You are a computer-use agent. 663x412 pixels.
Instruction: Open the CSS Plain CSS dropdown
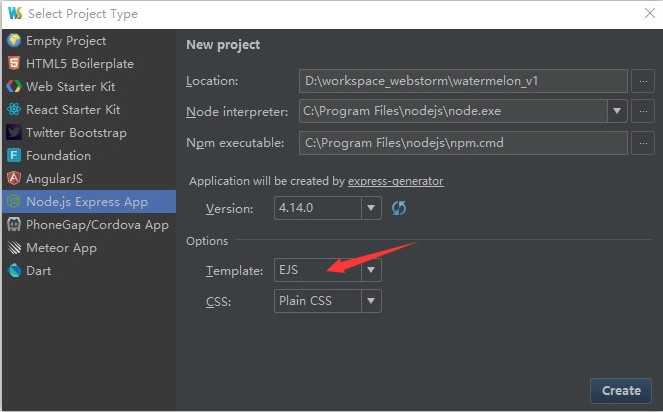coord(371,301)
